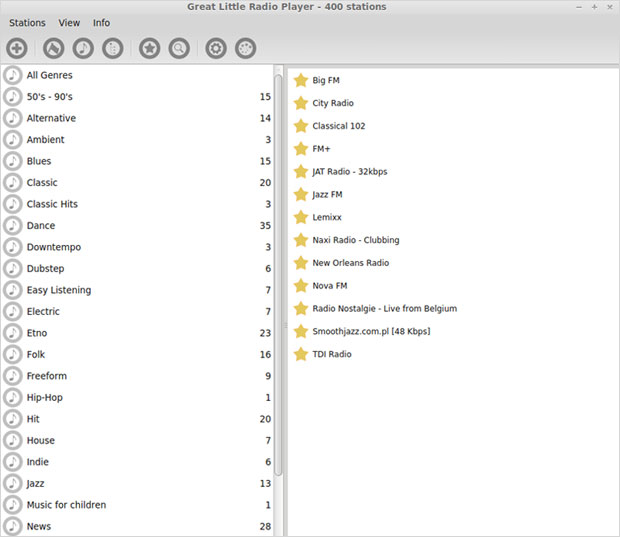
Task: Click the dotted circle toolbar icon
Action: tap(246, 49)
